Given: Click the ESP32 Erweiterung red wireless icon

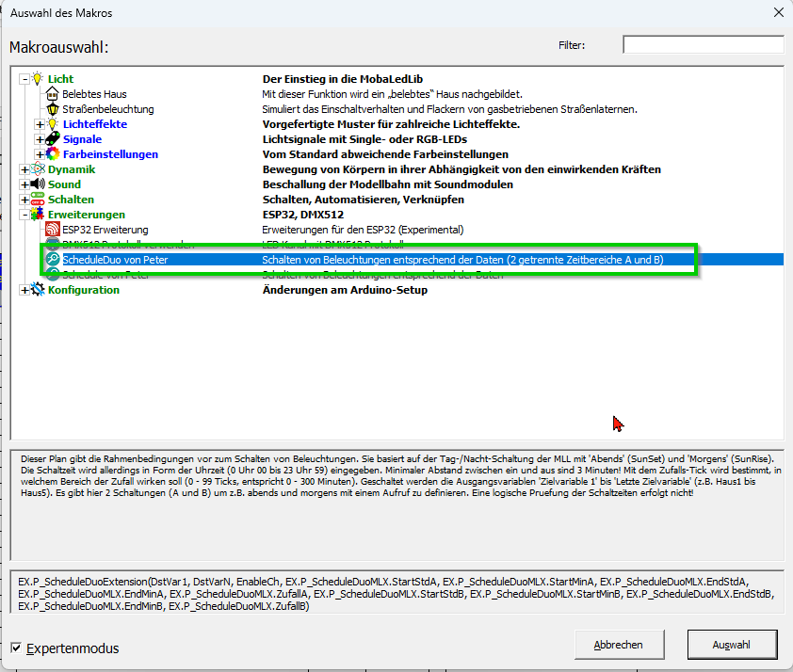Looking at the screenshot, I should pyautogui.click(x=53, y=230).
